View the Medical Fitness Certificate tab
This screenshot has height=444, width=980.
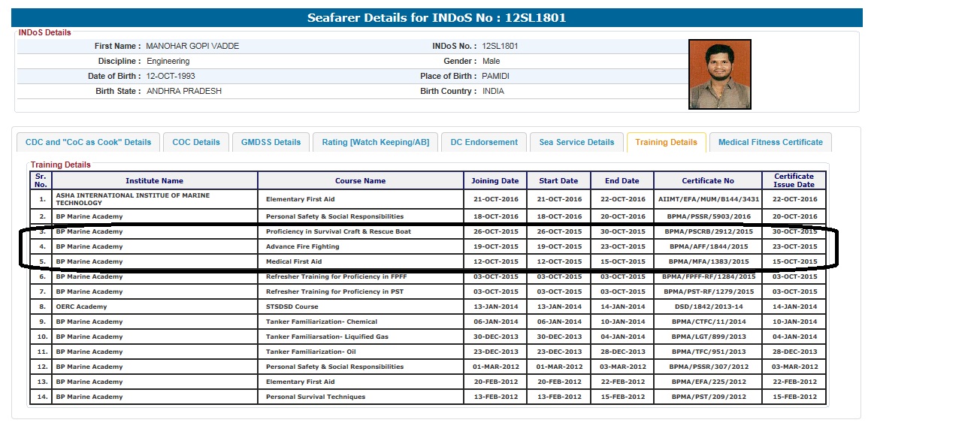pyautogui.click(x=770, y=142)
